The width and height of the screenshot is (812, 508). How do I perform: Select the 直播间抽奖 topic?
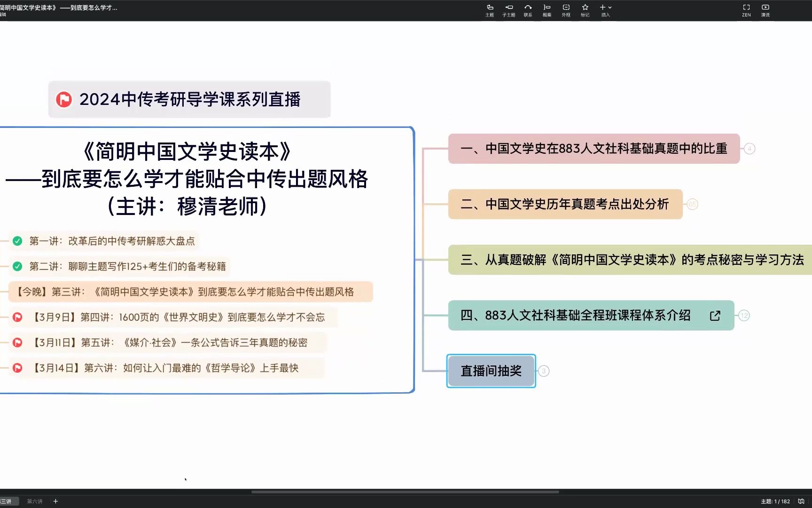[491, 371]
